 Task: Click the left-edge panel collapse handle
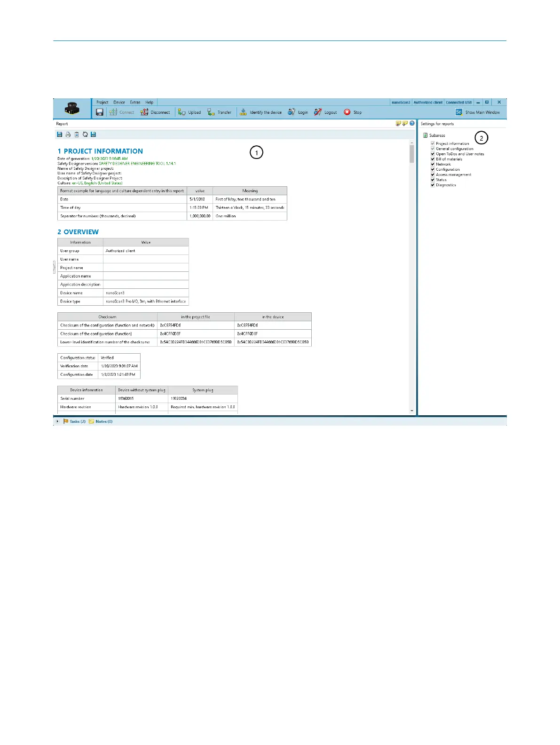(54, 267)
